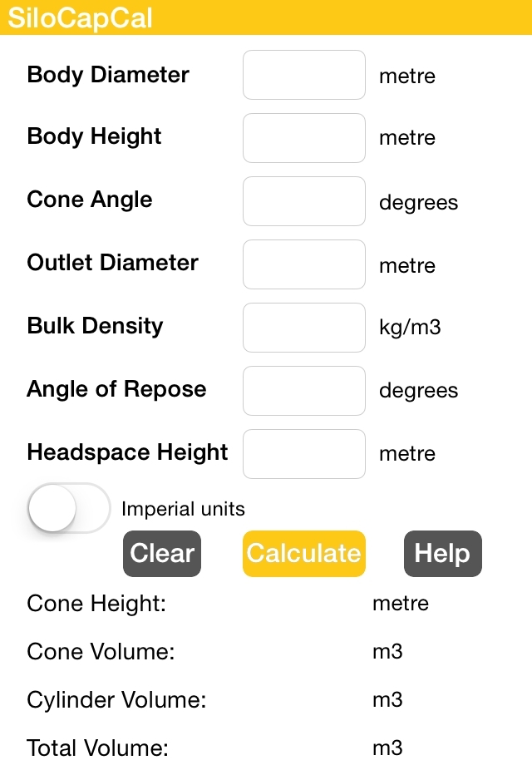
Task: Select the Cone Volume result row
Action: click(x=214, y=652)
